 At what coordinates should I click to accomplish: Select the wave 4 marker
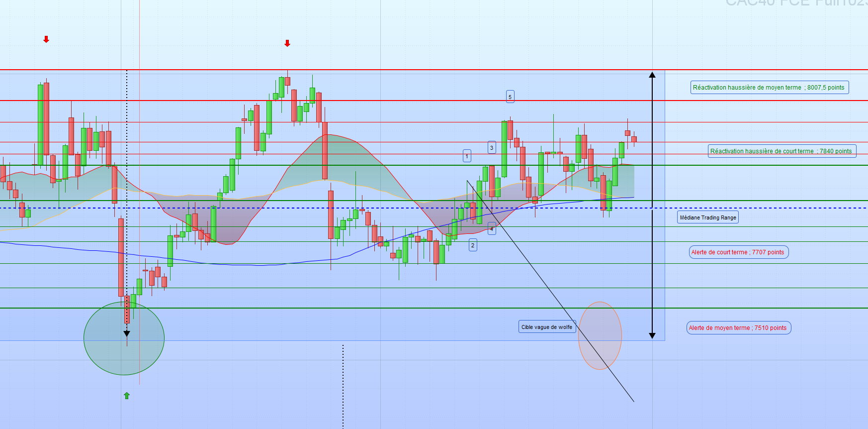492,229
